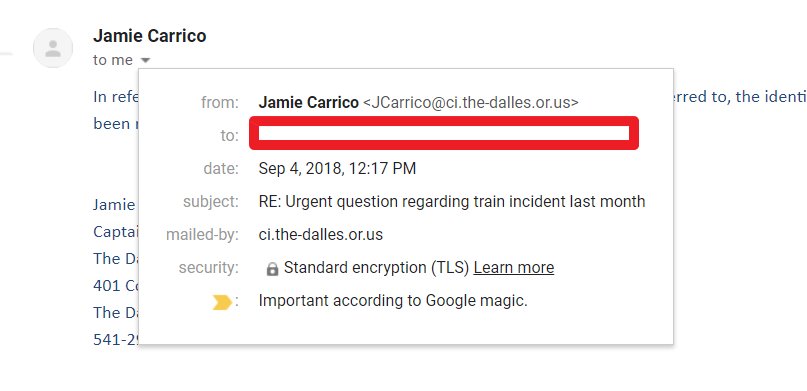Click the phone number in the signature

(x=115, y=340)
